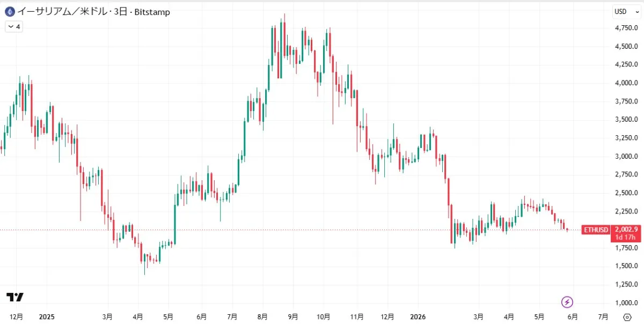Image resolution: width=644 pixels, height=325 pixels.
Task: Click the Bitstamp exchange name in title
Action: click(x=150, y=11)
